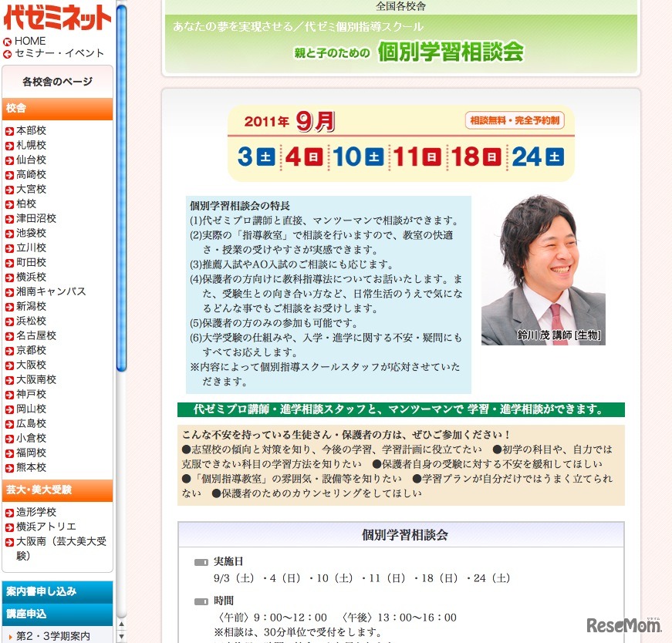Click the 個別学習相談会 table heading
This screenshot has height=643, width=672.
[x=405, y=535]
